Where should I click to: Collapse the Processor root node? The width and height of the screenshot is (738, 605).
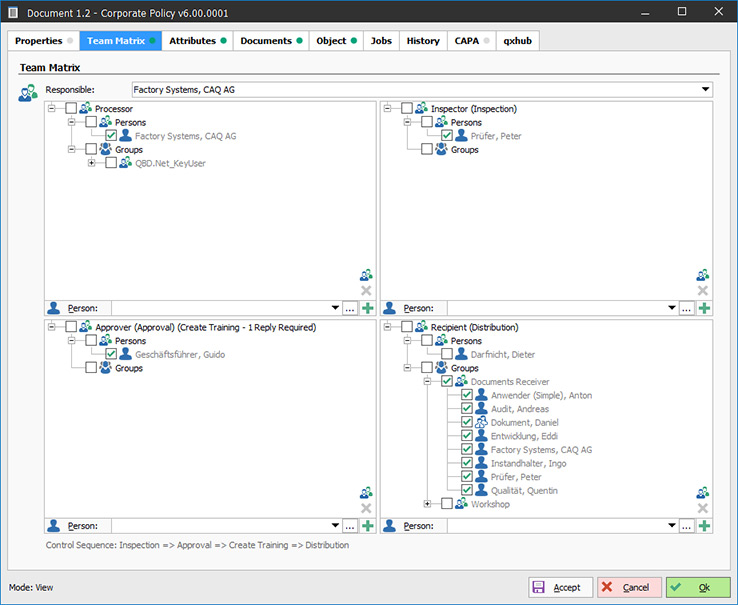point(51,108)
